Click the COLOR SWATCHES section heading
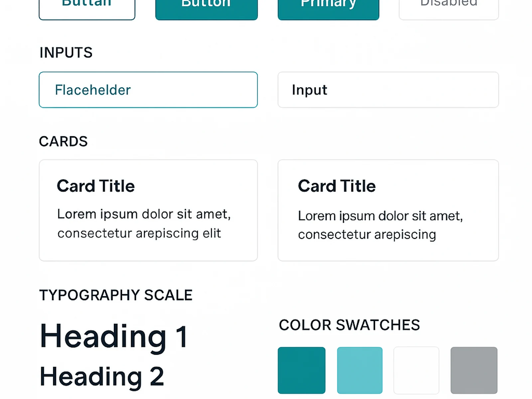 tap(349, 325)
